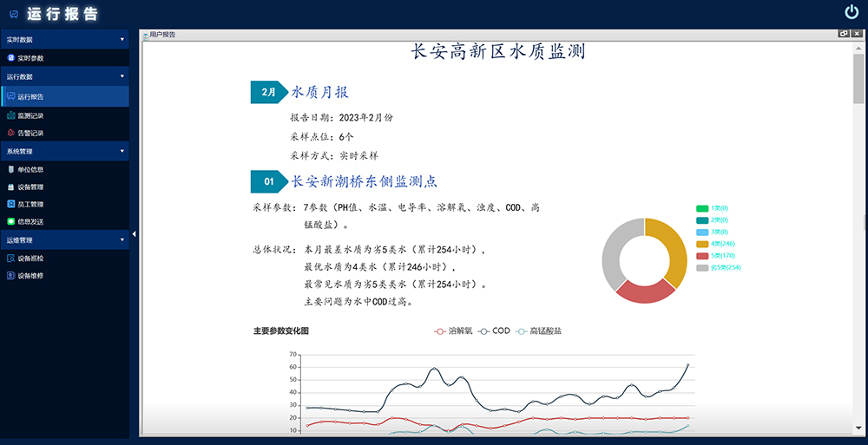
Task: Click the 单位信息 icon
Action: click(11, 169)
